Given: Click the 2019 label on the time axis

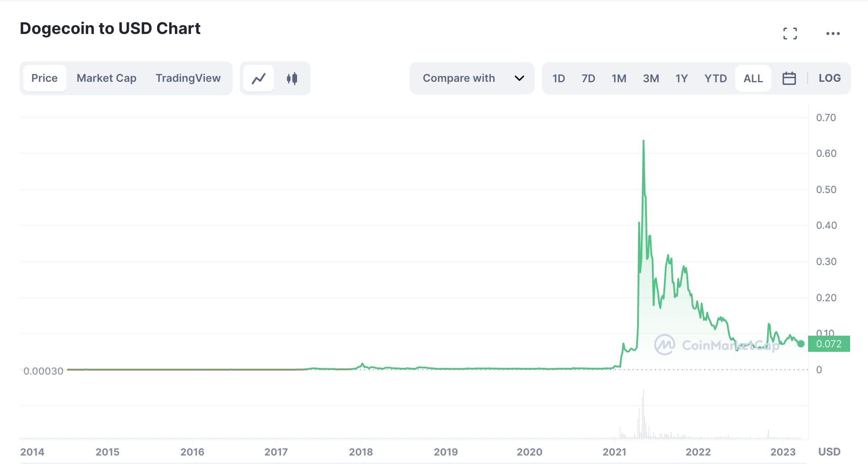Looking at the screenshot, I should click(x=446, y=452).
